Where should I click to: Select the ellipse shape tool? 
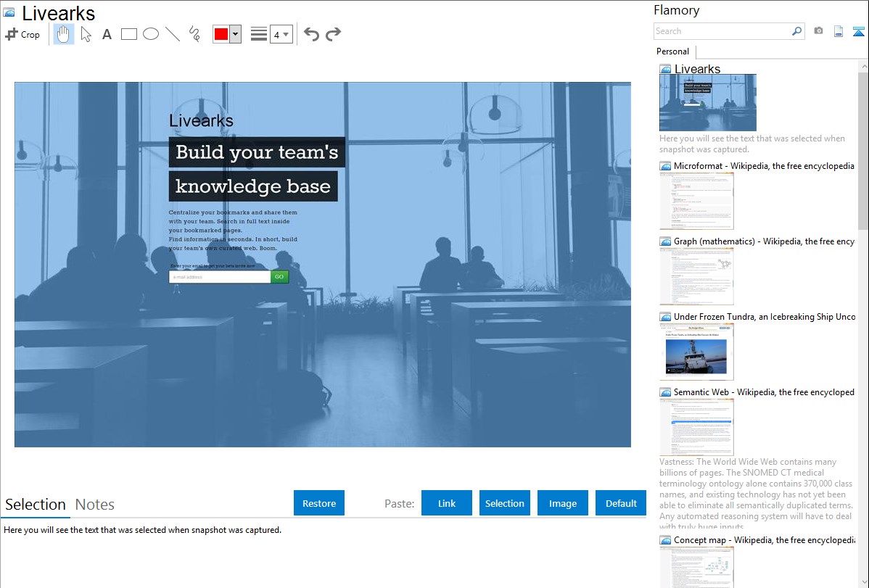151,34
